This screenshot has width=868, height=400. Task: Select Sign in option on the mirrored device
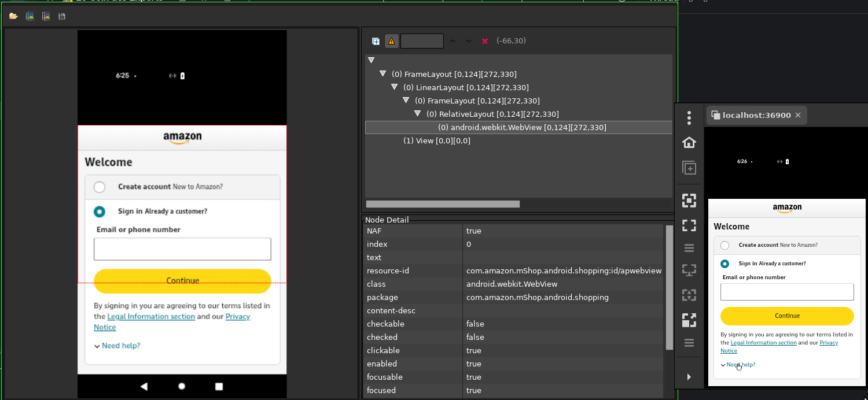[724, 263]
